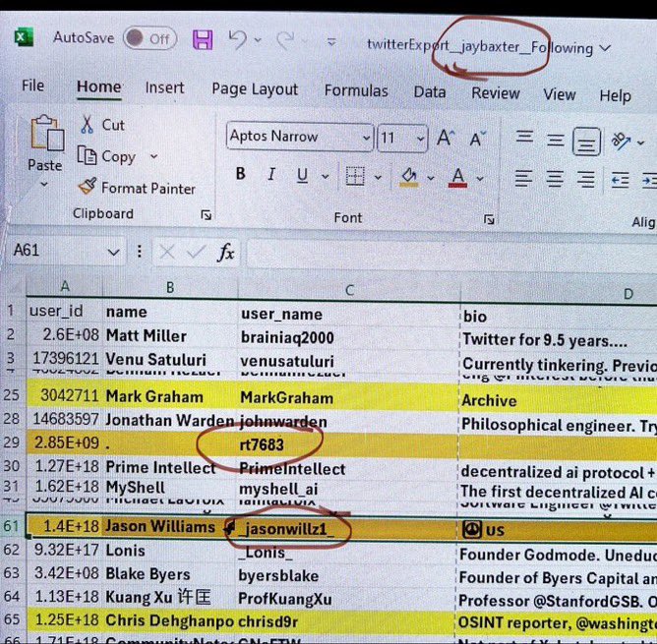
Task: Select the Blake Byers name cell
Action: 169,574
